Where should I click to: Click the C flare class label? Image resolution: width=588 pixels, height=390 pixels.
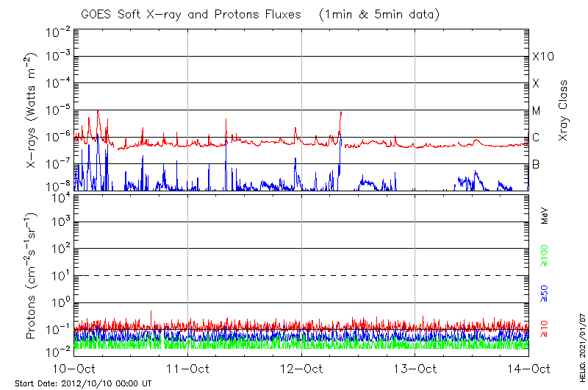coord(536,138)
